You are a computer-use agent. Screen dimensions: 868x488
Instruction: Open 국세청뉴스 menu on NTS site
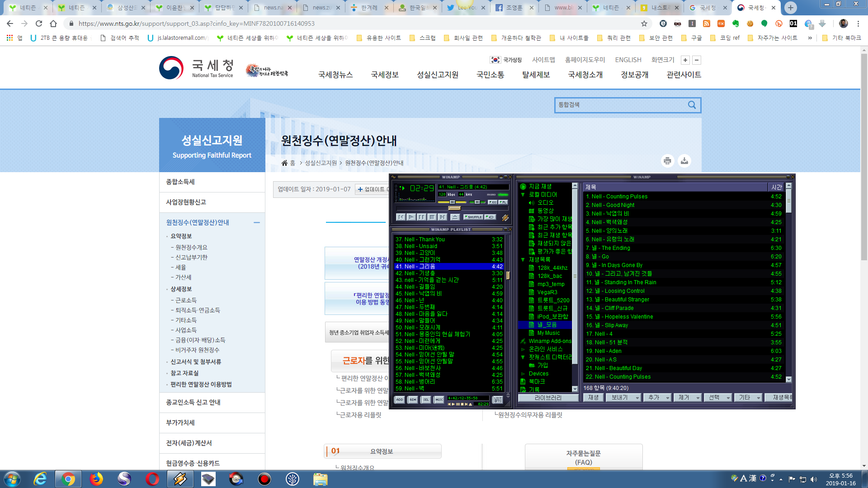tap(335, 75)
